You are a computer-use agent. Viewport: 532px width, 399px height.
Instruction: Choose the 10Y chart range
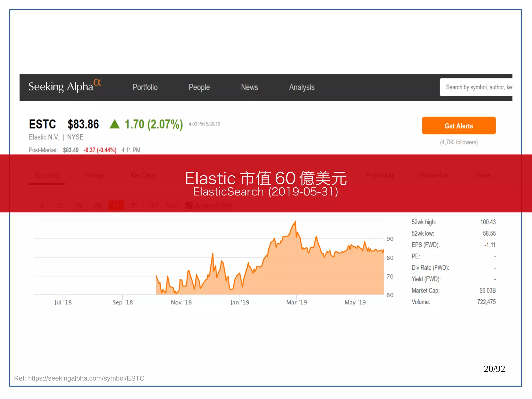point(153,205)
